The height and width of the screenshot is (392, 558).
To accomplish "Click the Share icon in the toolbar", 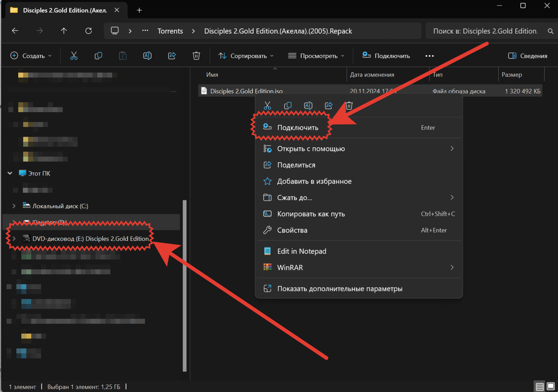I will [172, 56].
